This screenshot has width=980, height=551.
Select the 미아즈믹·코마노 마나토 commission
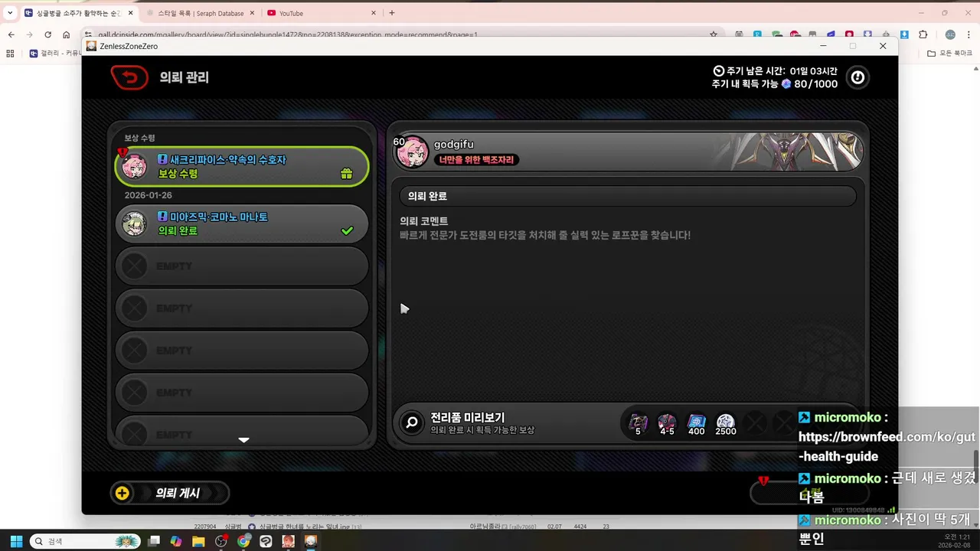pos(241,223)
